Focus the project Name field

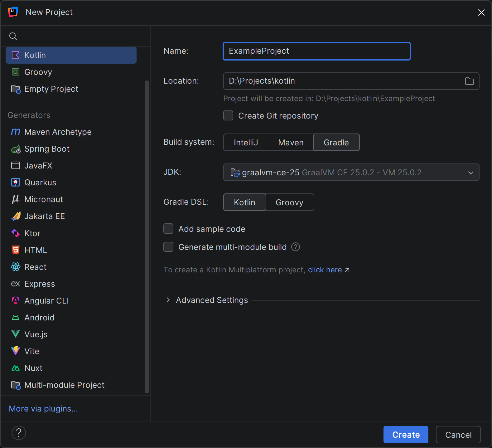pos(317,51)
